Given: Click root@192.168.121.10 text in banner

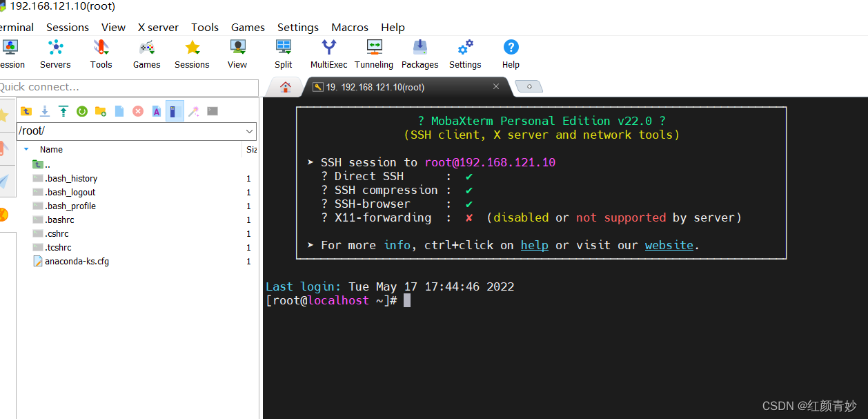Looking at the screenshot, I should pos(490,162).
